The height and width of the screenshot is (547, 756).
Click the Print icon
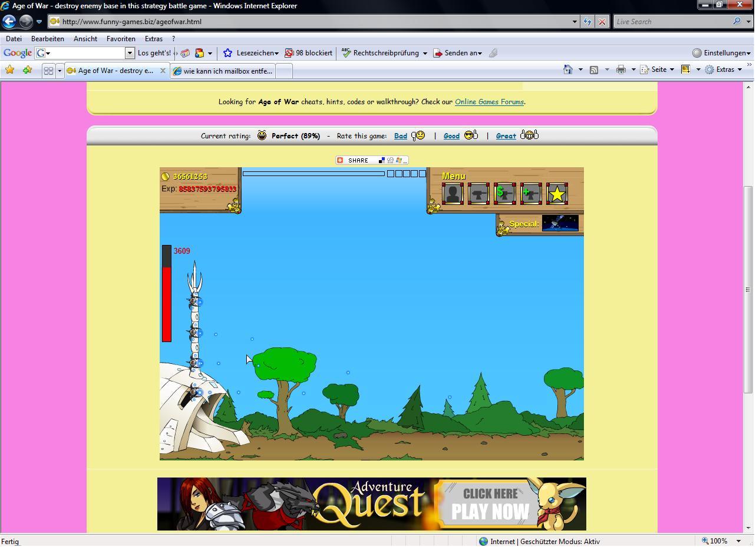(x=620, y=69)
